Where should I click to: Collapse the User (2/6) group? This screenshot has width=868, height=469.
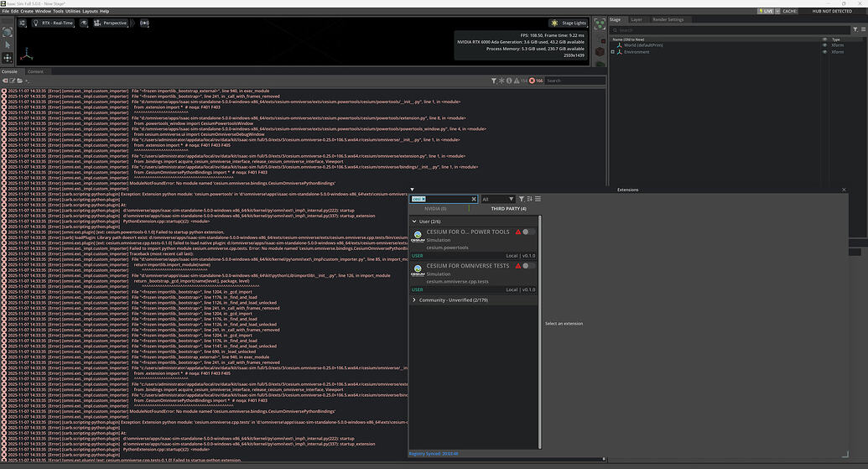(x=414, y=221)
